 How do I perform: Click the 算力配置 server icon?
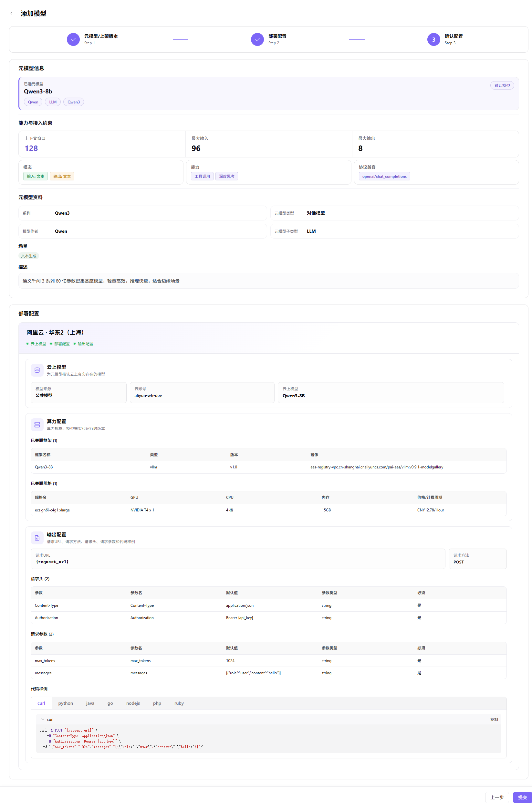pyautogui.click(x=37, y=424)
